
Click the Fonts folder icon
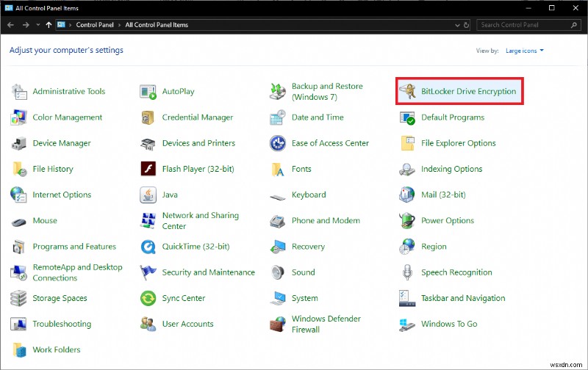278,170
